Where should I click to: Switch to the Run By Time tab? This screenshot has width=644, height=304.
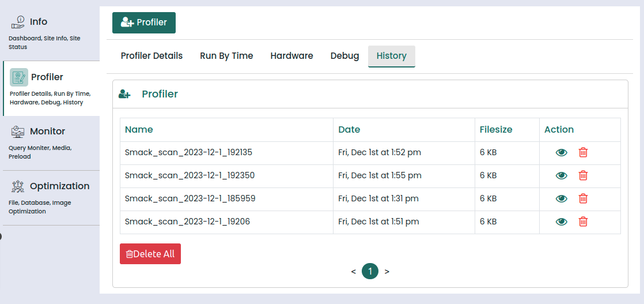226,56
